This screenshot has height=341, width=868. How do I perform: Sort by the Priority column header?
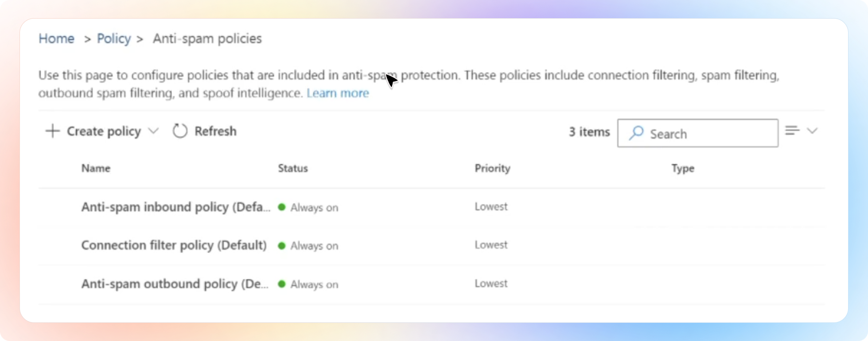tap(492, 168)
